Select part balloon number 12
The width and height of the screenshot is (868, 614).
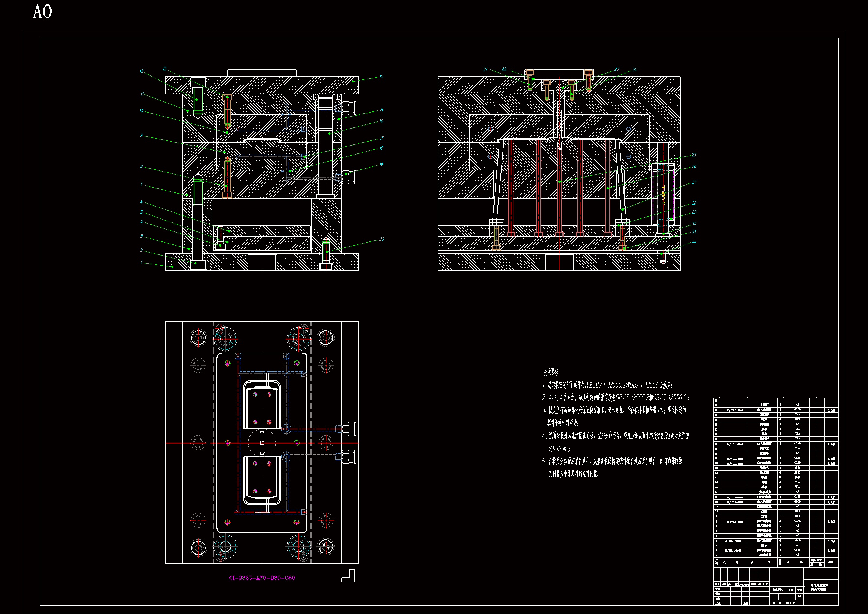click(x=141, y=71)
